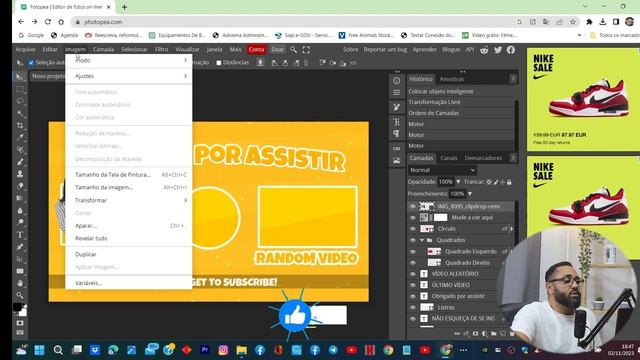This screenshot has height=360, width=640.
Task: Open the paragraph panel icon
Action: point(396,134)
